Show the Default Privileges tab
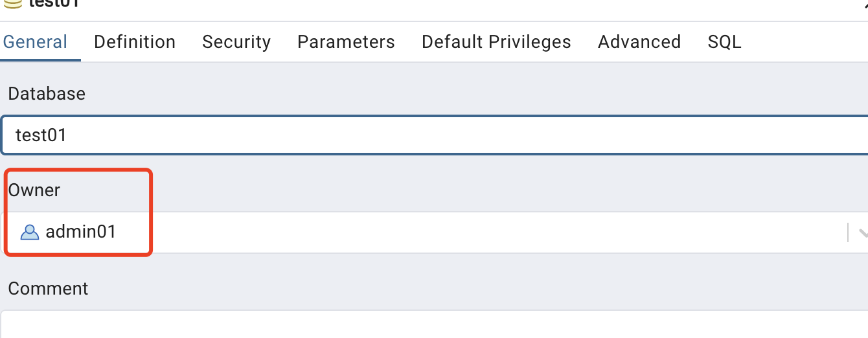Image resolution: width=868 pixels, height=338 pixels. [x=496, y=42]
